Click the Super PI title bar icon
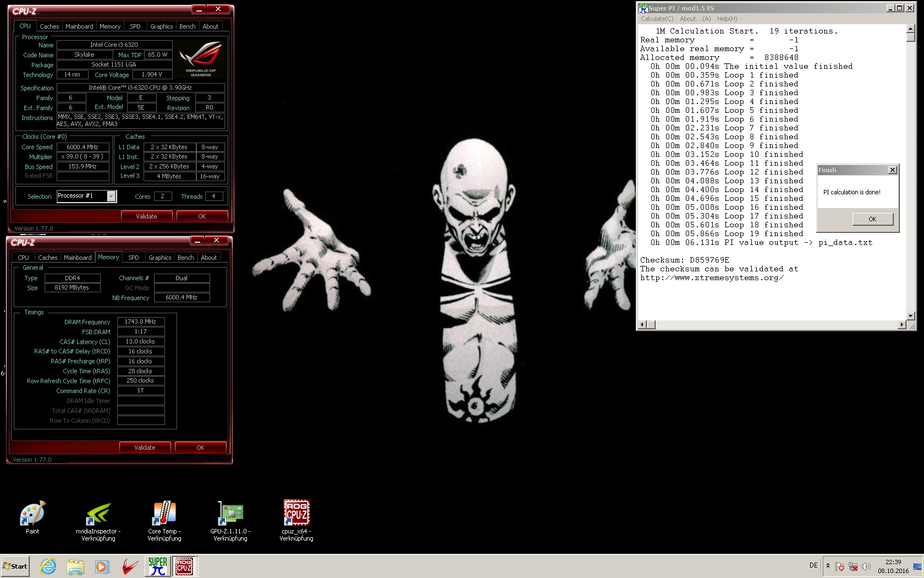The width and height of the screenshot is (924, 578). [642, 8]
